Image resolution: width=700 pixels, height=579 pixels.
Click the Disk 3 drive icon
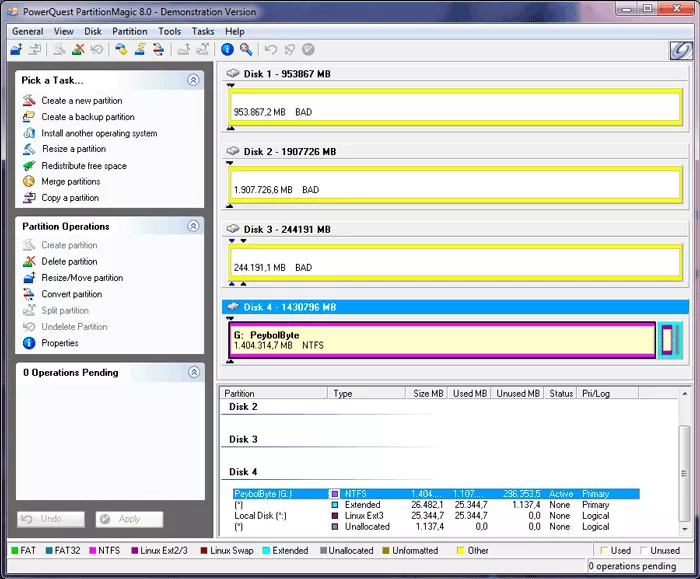click(233, 229)
